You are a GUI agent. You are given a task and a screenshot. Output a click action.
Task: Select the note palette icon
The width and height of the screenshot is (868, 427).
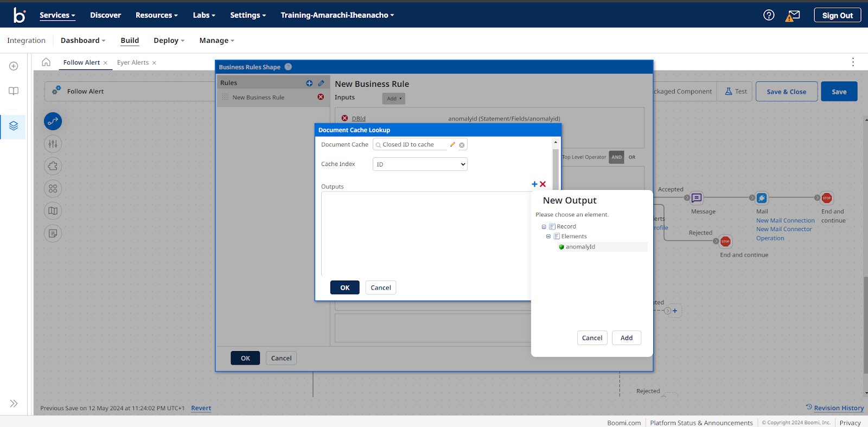53,233
